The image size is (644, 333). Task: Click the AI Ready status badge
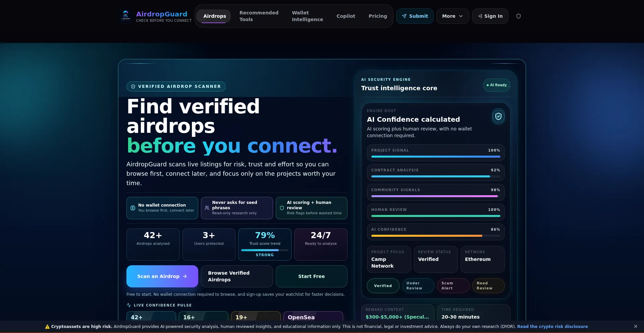pyautogui.click(x=497, y=85)
